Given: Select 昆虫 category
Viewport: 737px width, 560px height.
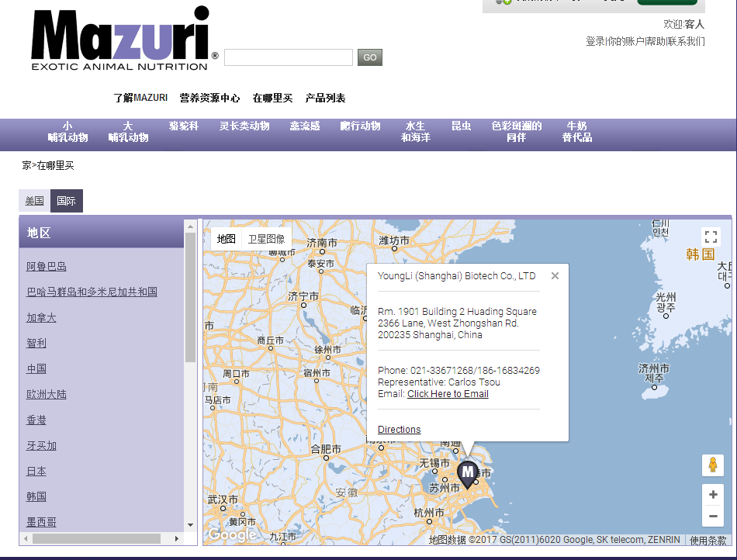Looking at the screenshot, I should (x=461, y=126).
